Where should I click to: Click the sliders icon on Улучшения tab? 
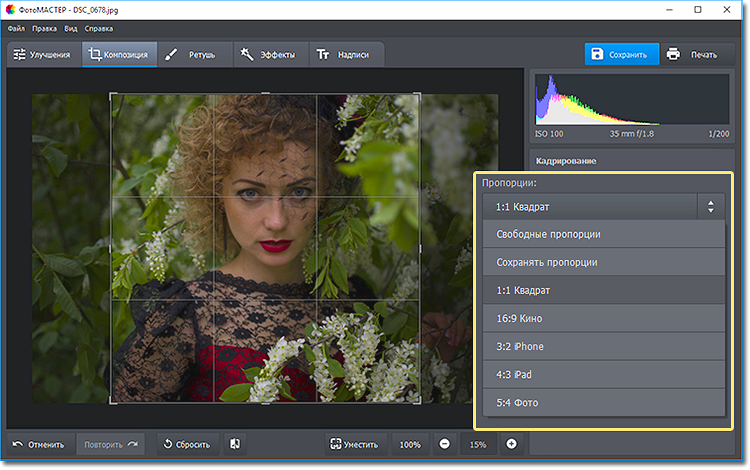pyautogui.click(x=20, y=55)
